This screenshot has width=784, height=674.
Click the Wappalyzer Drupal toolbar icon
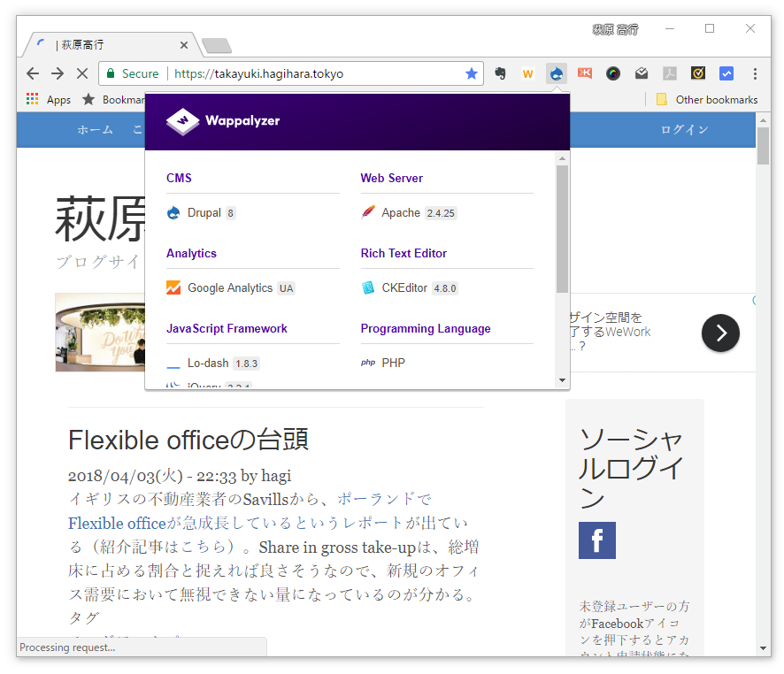[557, 74]
